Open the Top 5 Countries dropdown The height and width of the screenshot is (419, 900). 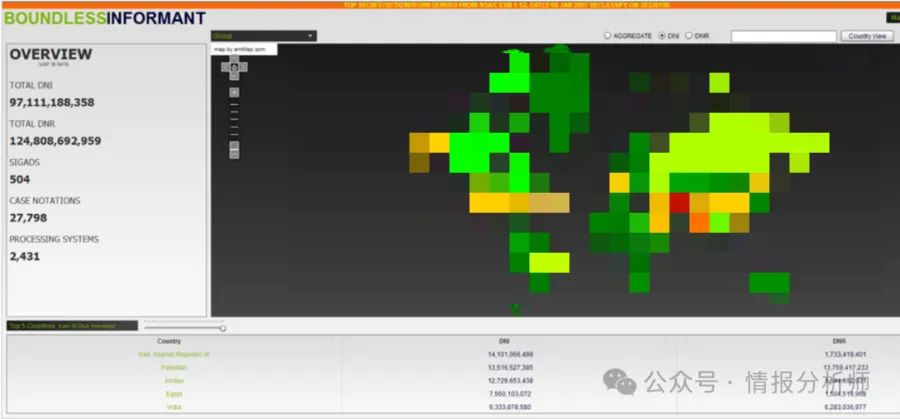[x=73, y=326]
